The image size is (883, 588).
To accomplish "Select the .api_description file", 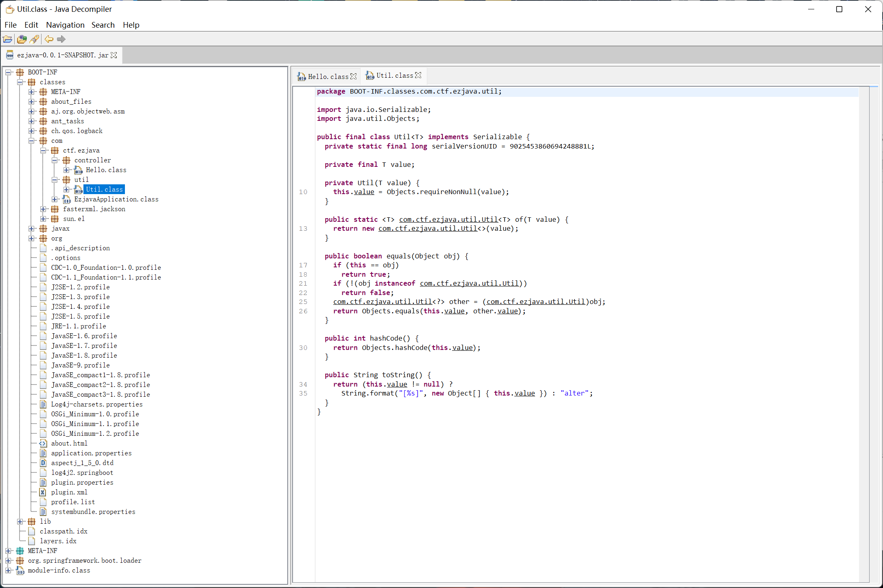I will pyautogui.click(x=81, y=248).
